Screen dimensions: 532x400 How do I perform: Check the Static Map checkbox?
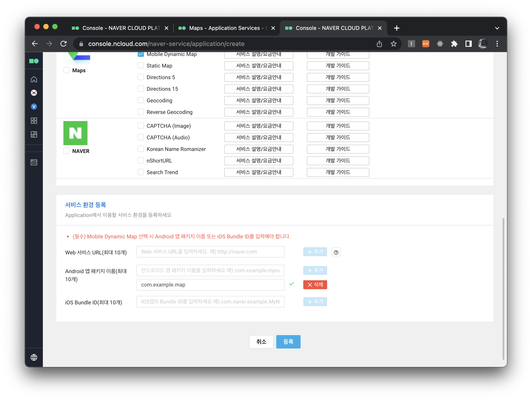141,66
